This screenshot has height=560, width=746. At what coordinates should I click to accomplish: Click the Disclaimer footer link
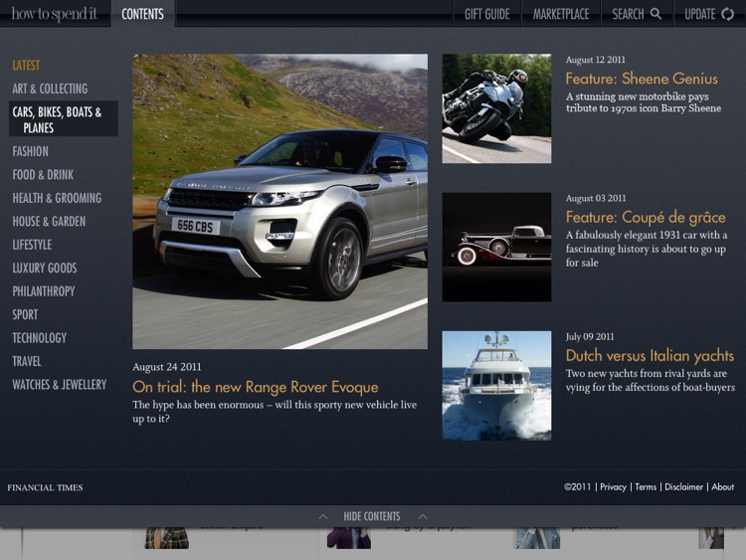point(683,486)
